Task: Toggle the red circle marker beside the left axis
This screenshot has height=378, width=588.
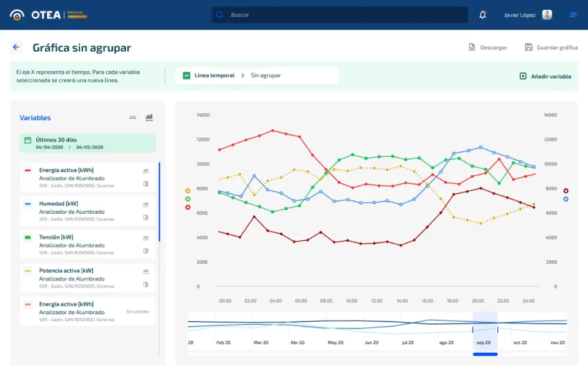Action: point(188,207)
